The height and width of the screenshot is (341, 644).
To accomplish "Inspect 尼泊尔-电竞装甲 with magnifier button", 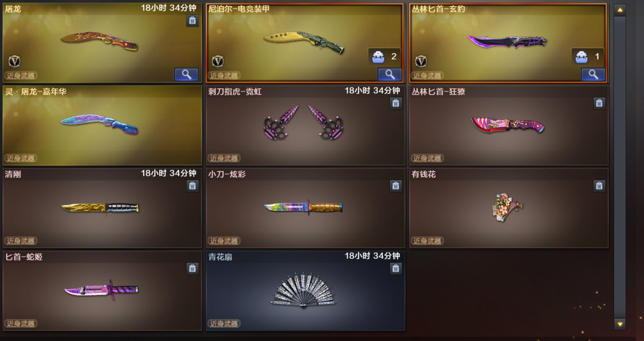I will click(390, 75).
